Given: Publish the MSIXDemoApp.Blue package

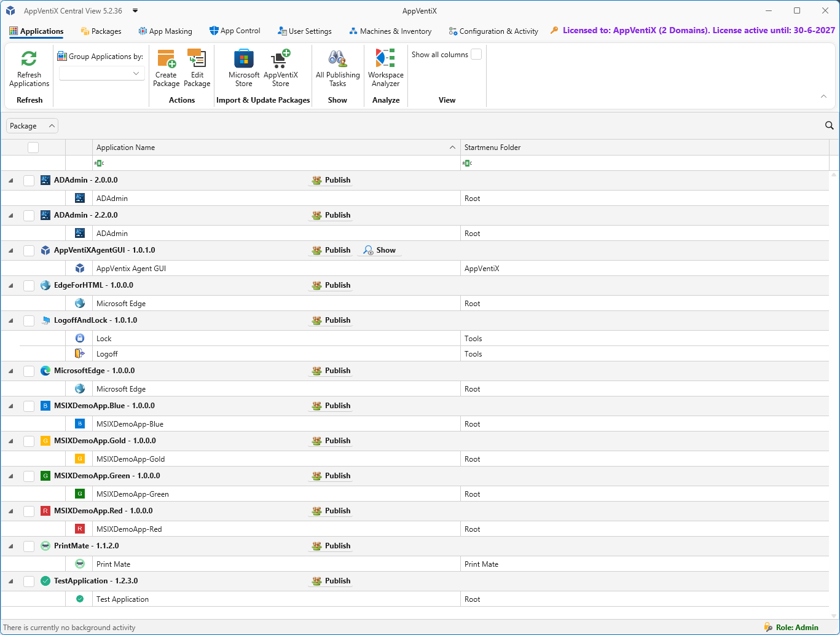Looking at the screenshot, I should coord(331,406).
